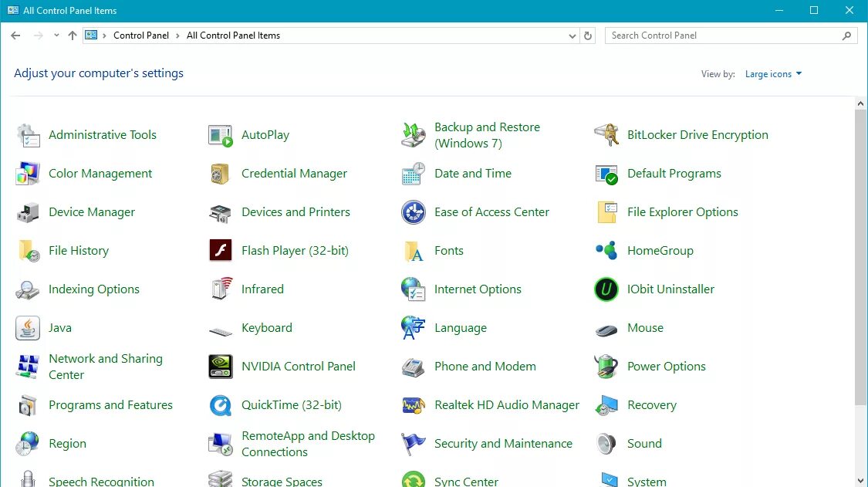Image resolution: width=868 pixels, height=487 pixels.
Task: Open the HomeGroup icon
Action: pos(606,251)
